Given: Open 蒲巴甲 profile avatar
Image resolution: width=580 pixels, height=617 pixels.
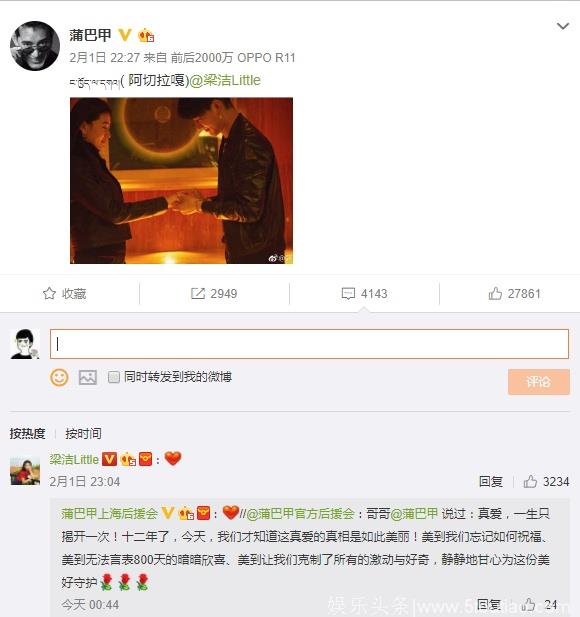Looking at the screenshot, I should coord(35,46).
